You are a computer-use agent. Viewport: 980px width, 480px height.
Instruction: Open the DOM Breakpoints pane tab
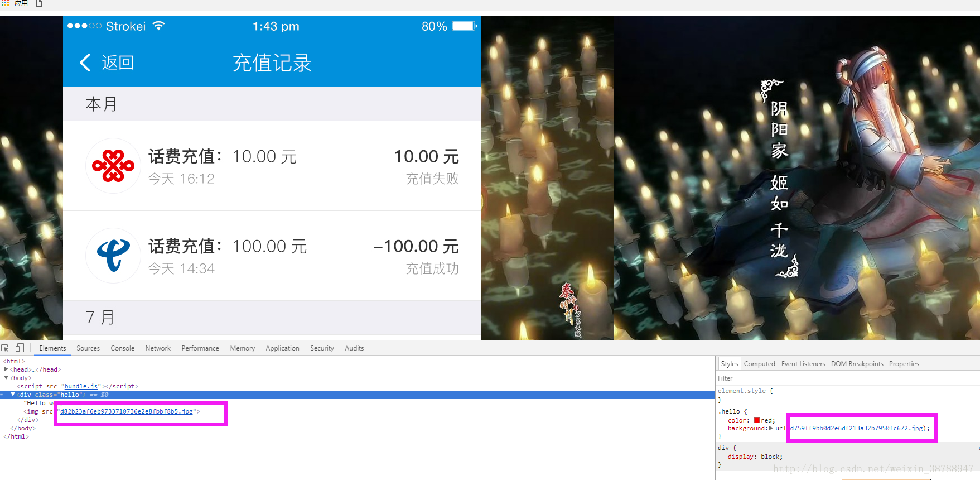(857, 364)
